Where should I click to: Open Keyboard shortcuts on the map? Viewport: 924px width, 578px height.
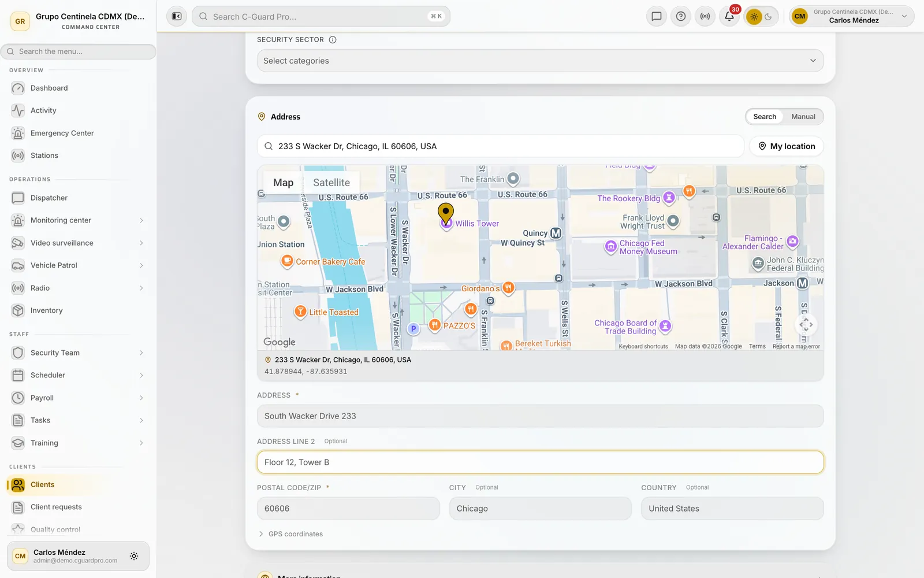pos(643,346)
